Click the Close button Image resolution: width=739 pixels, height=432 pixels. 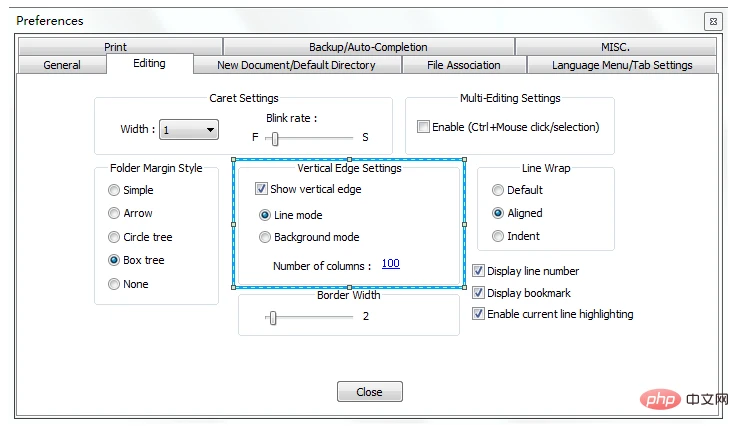click(x=369, y=392)
